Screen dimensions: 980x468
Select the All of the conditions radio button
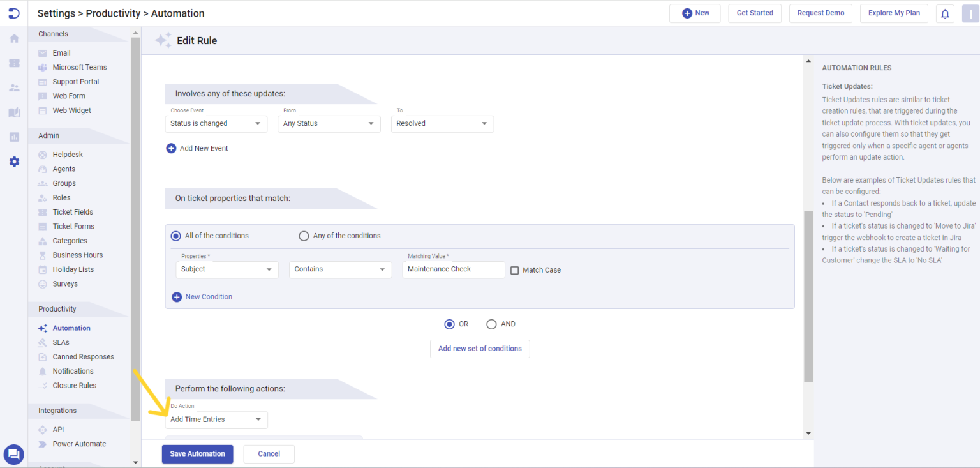pos(175,236)
